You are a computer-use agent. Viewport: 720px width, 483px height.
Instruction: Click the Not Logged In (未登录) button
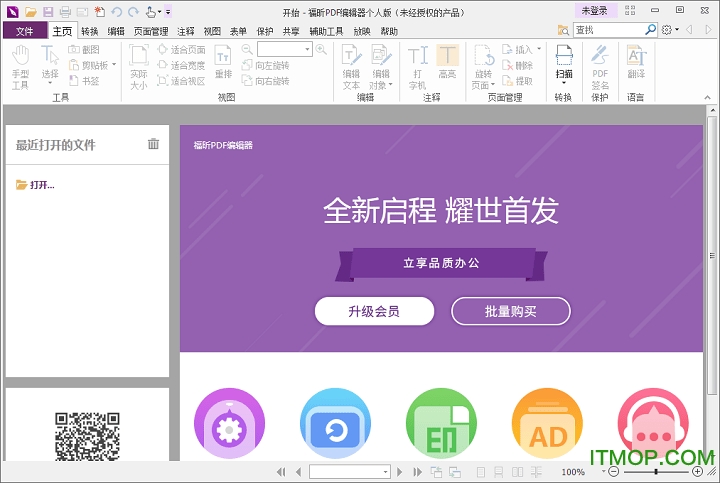[x=594, y=10]
